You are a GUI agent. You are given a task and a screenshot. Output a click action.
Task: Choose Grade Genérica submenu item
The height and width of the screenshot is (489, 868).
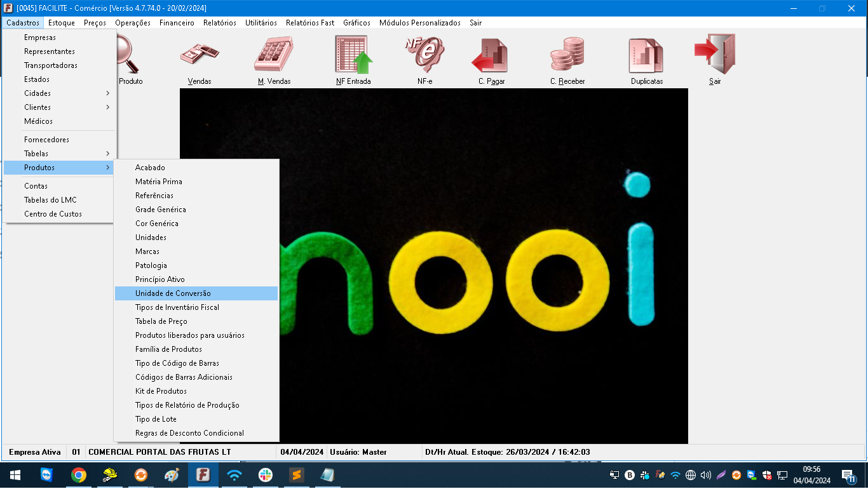click(196, 210)
